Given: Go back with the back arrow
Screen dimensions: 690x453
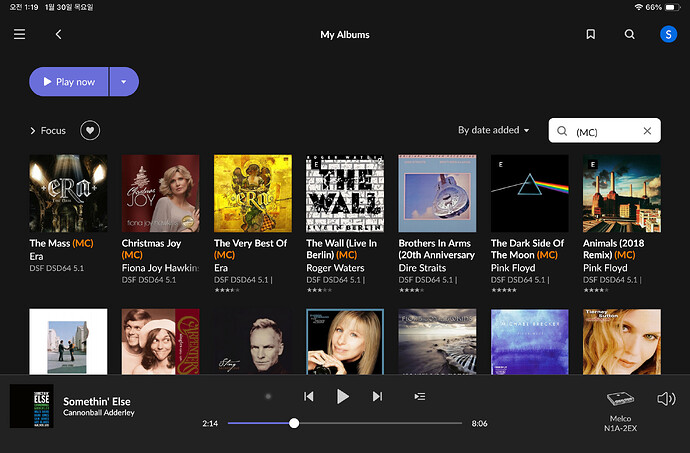Looking at the screenshot, I should (59, 34).
